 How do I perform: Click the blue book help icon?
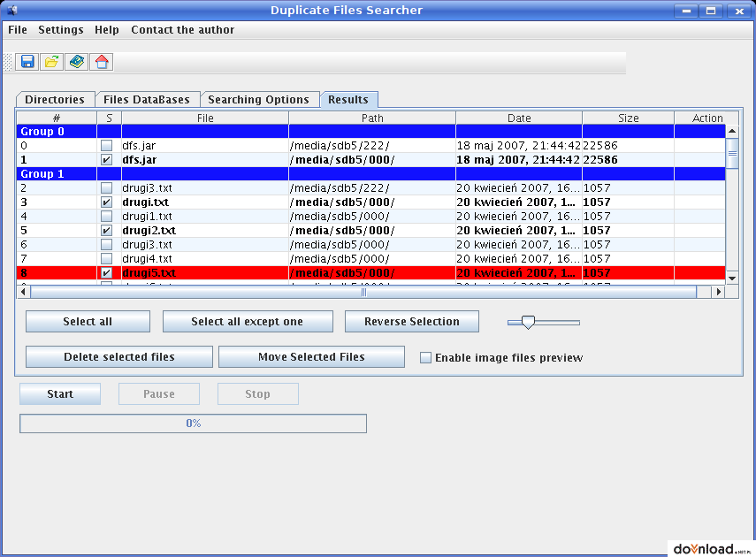(77, 62)
